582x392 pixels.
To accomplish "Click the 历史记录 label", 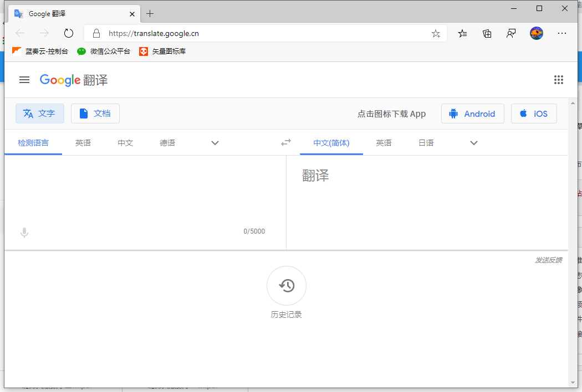I will pos(287,314).
